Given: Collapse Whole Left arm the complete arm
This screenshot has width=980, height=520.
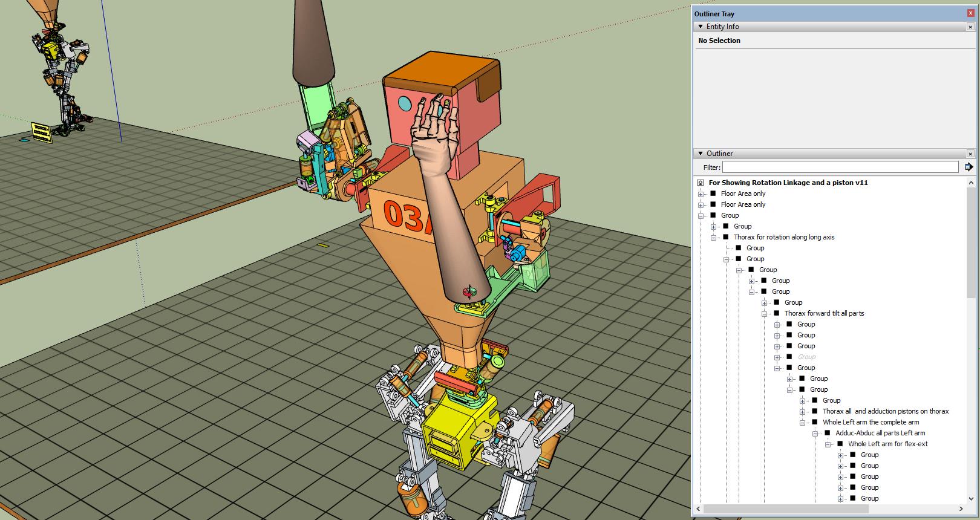Looking at the screenshot, I should 803,423.
